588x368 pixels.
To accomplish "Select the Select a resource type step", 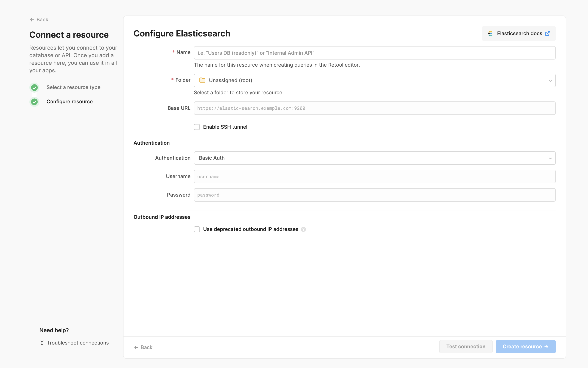I will [x=73, y=87].
